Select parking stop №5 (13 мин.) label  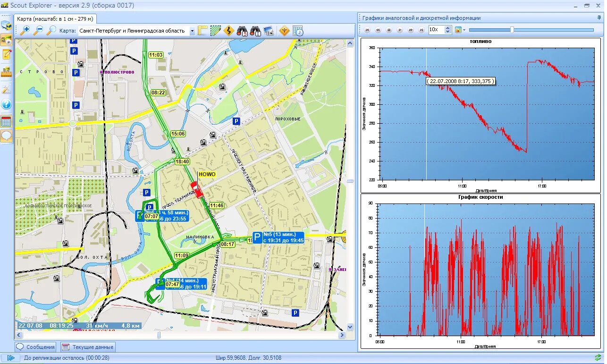pyautogui.click(x=278, y=237)
